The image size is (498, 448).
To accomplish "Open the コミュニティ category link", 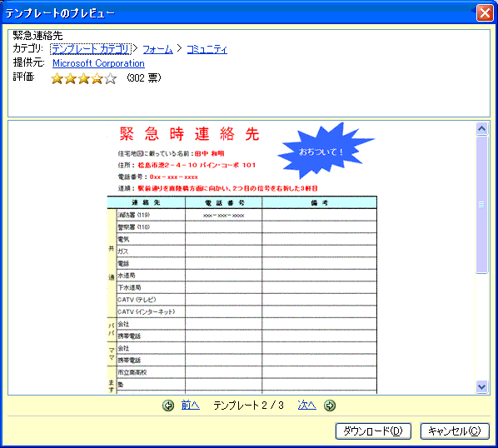I will pos(207,49).
